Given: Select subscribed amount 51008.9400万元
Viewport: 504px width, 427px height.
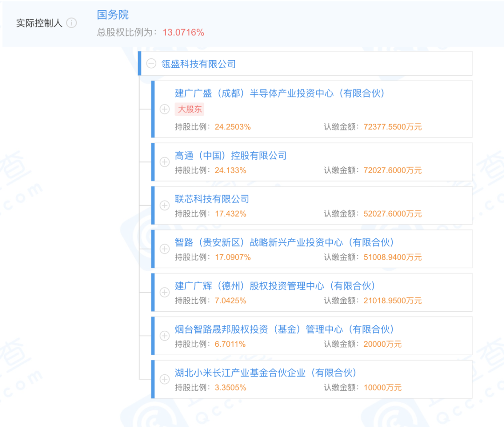Looking at the screenshot, I should tap(392, 257).
